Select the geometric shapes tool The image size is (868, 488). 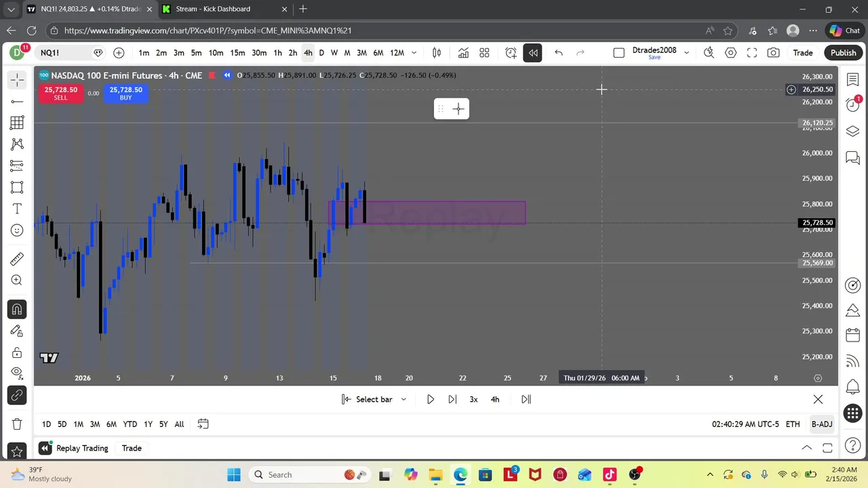(17, 187)
